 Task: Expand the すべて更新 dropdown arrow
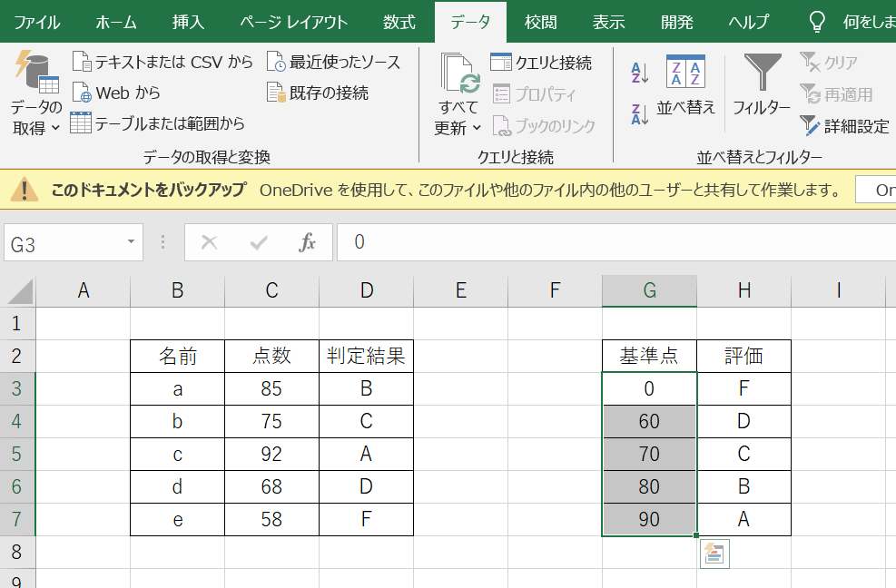(x=477, y=127)
